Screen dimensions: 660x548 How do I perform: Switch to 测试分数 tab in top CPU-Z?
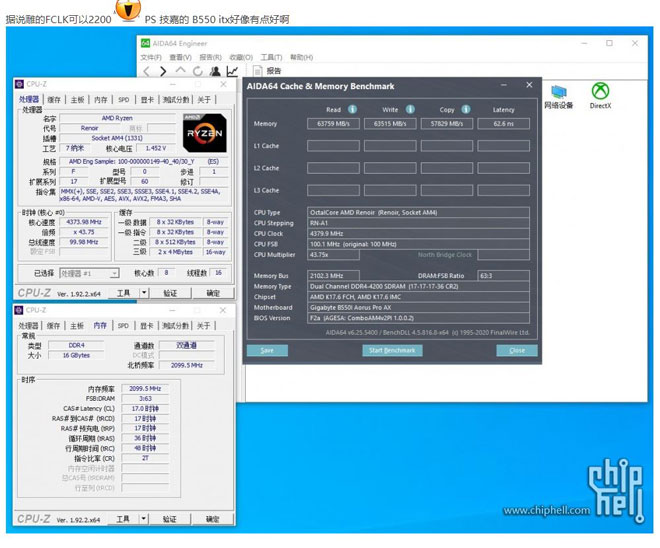176,100
